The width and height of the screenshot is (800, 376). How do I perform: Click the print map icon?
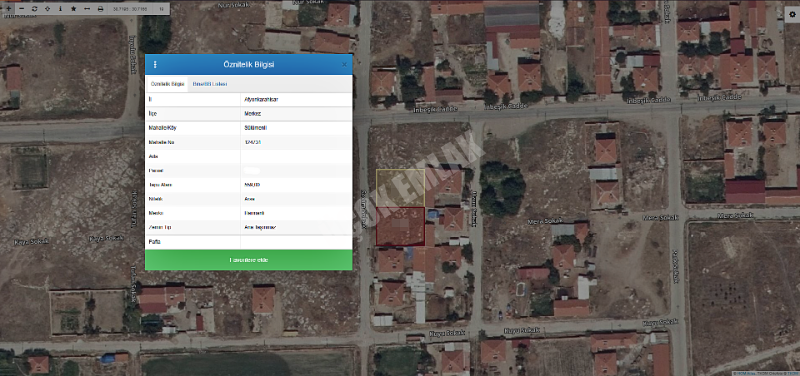click(x=100, y=9)
